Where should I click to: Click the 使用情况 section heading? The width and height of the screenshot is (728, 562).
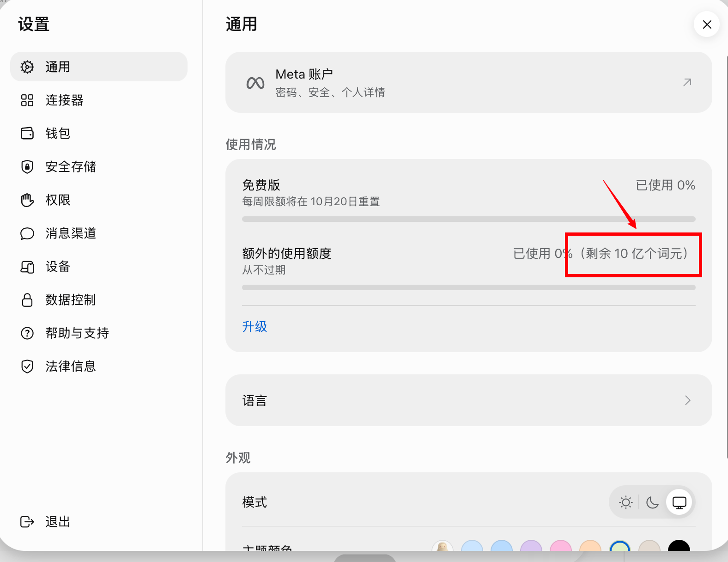(x=251, y=145)
